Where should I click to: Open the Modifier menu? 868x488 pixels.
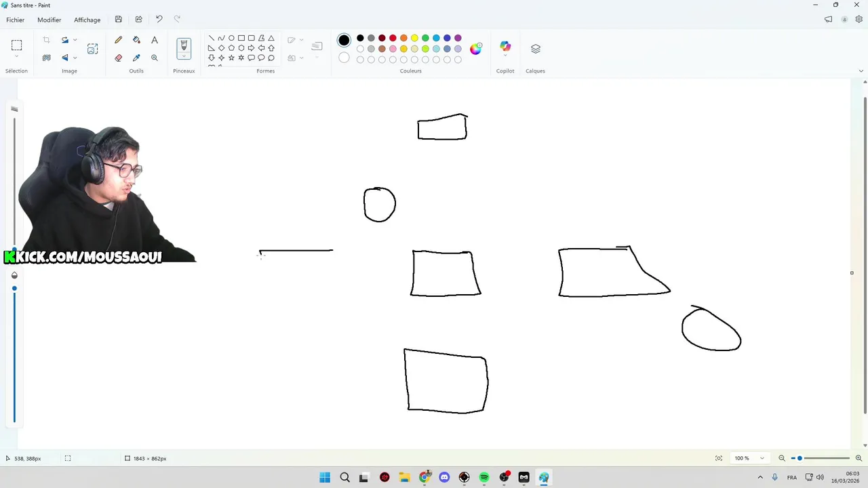click(x=49, y=20)
